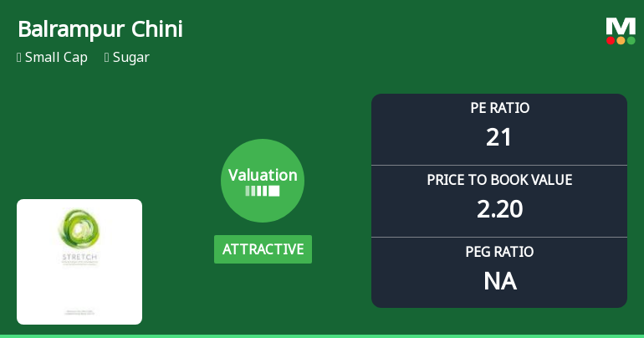Select the PRICE TO BOOK VALUE label

tap(499, 180)
